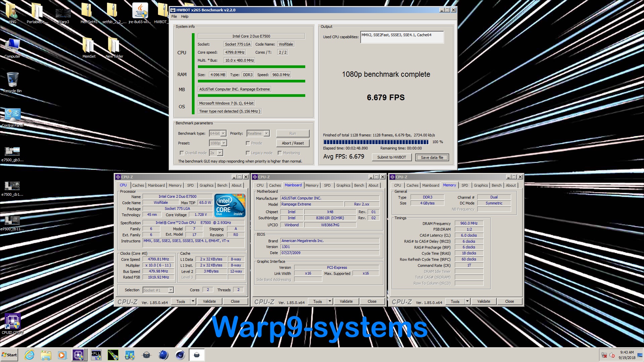Screen dimensions: 644x362
Task: Launch the CPUID CPU-Z desktop shortcut
Action: [x=12, y=324]
